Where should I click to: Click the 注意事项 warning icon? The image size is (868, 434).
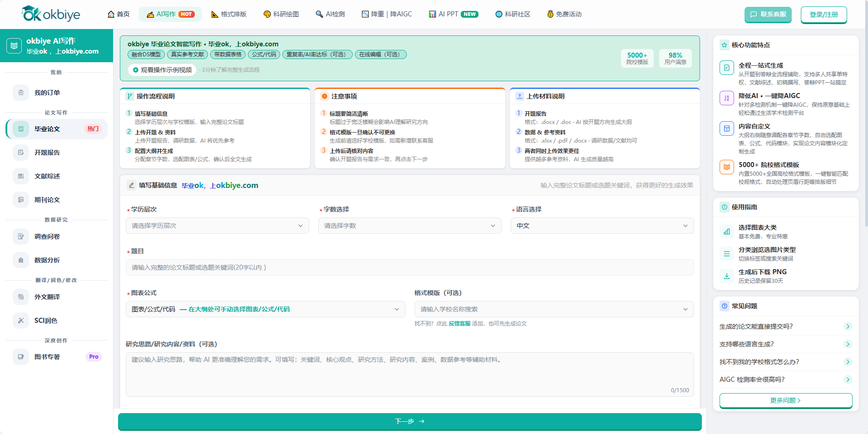coord(325,96)
